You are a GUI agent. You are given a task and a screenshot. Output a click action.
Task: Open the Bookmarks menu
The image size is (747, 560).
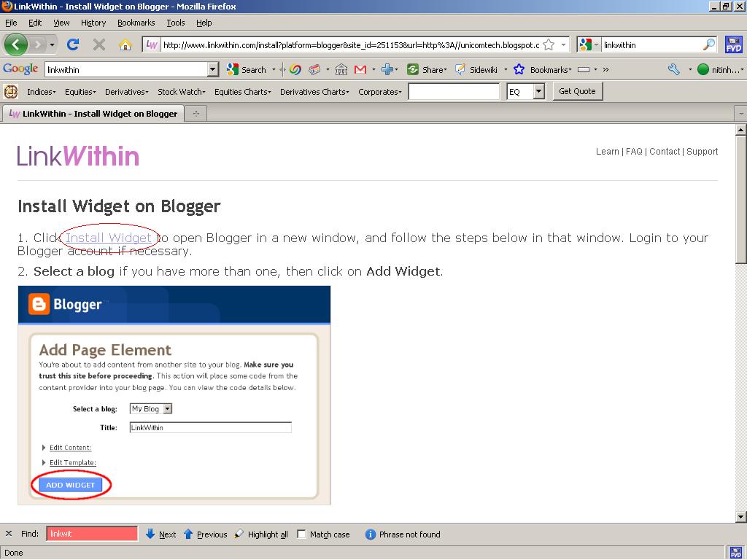136,23
